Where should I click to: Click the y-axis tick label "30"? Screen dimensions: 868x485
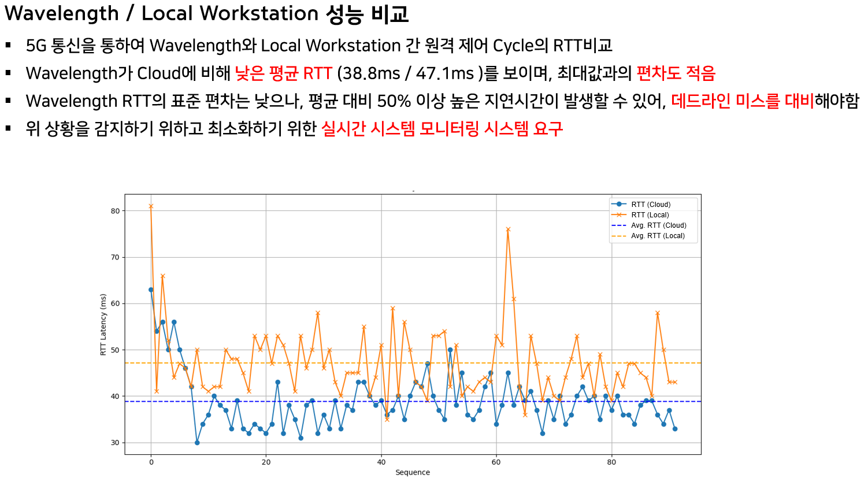point(115,443)
